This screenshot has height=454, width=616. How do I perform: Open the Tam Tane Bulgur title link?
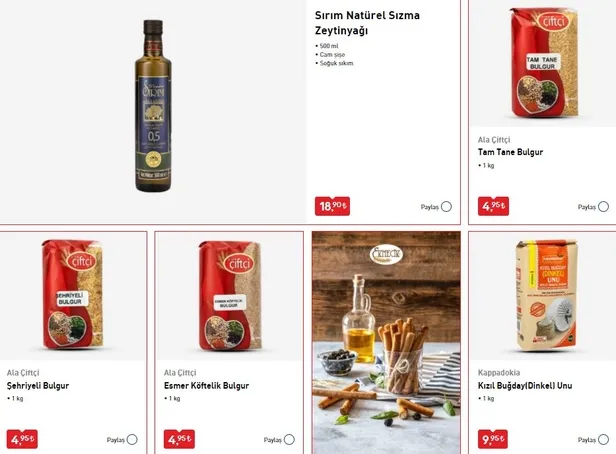[x=510, y=152]
